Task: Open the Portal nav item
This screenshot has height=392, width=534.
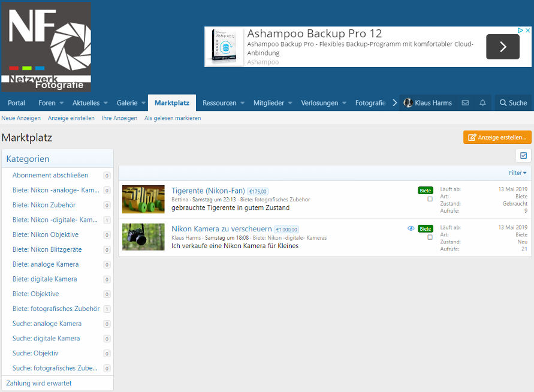Action: tap(16, 103)
